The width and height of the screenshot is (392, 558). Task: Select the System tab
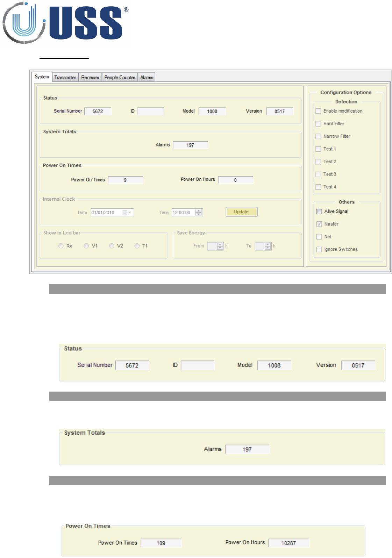42,77
